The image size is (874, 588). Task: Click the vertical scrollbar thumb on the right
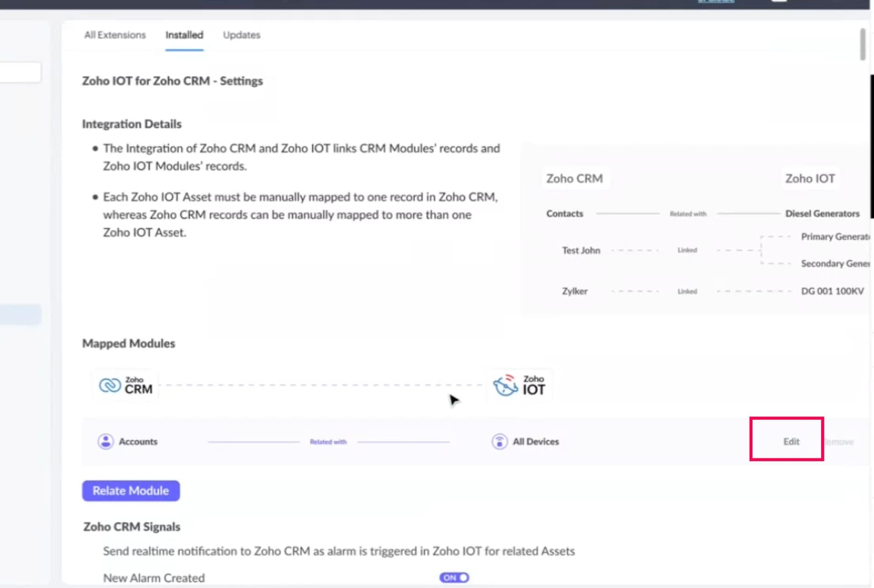[x=862, y=44]
